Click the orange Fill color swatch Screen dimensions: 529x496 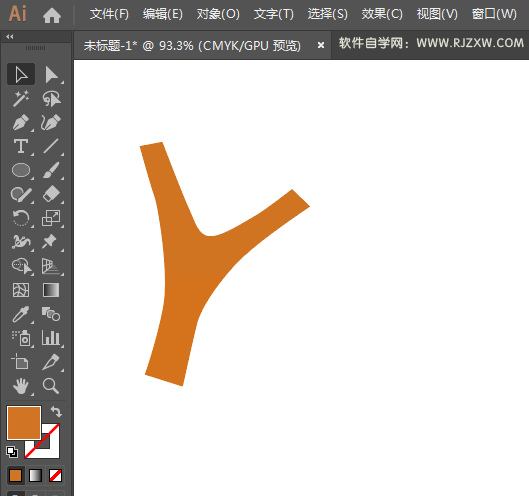[24, 423]
